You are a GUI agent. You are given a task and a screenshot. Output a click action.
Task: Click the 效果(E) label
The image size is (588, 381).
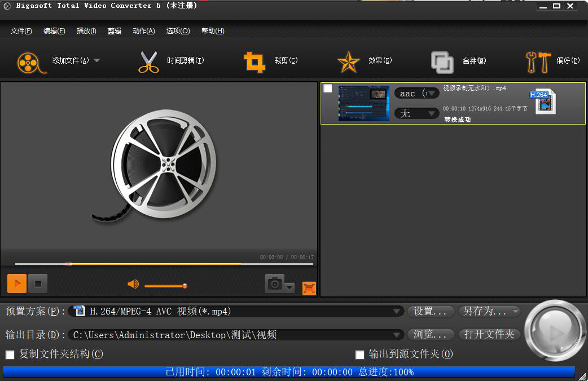[380, 60]
